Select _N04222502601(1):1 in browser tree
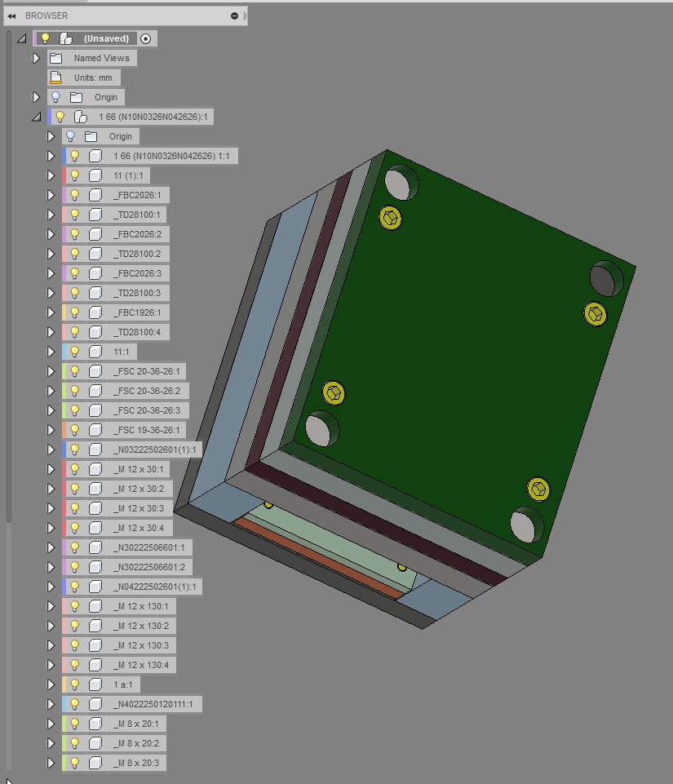This screenshot has height=784, width=673. tap(154, 587)
